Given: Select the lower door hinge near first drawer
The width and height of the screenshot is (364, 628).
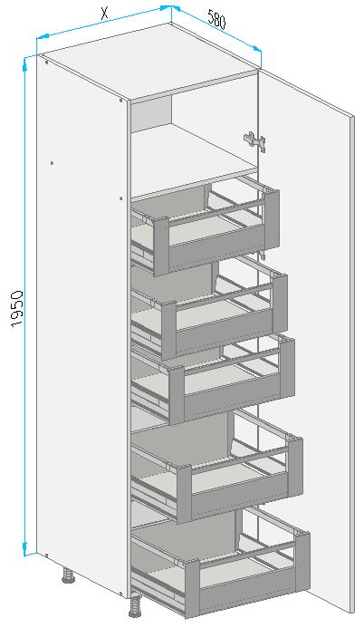Looking at the screenshot, I should tap(262, 254).
